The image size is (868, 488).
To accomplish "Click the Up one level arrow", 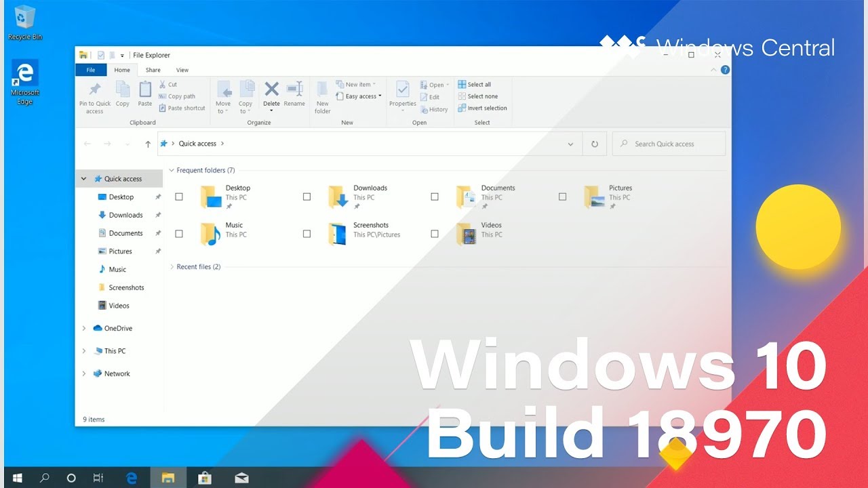I will tap(148, 144).
